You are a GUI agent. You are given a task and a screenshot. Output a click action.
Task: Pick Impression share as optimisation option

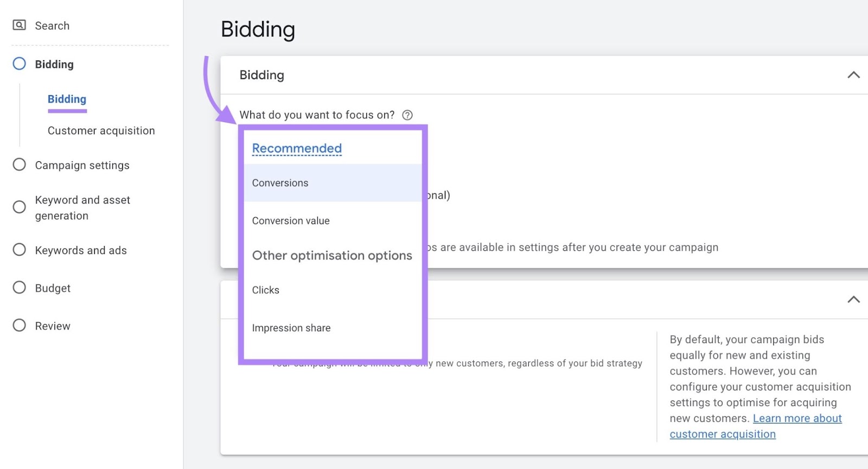tap(291, 328)
